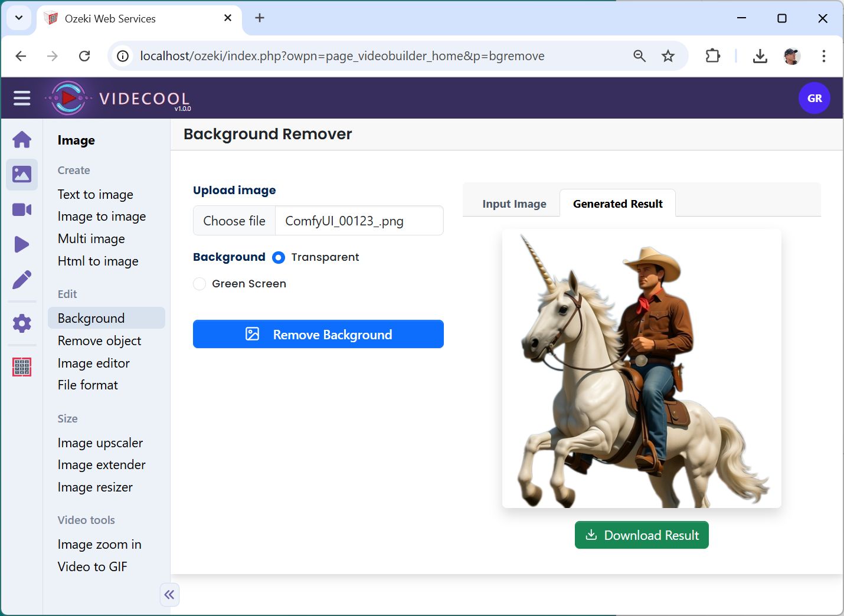Click the Download Result button
The image size is (844, 616).
[642, 535]
